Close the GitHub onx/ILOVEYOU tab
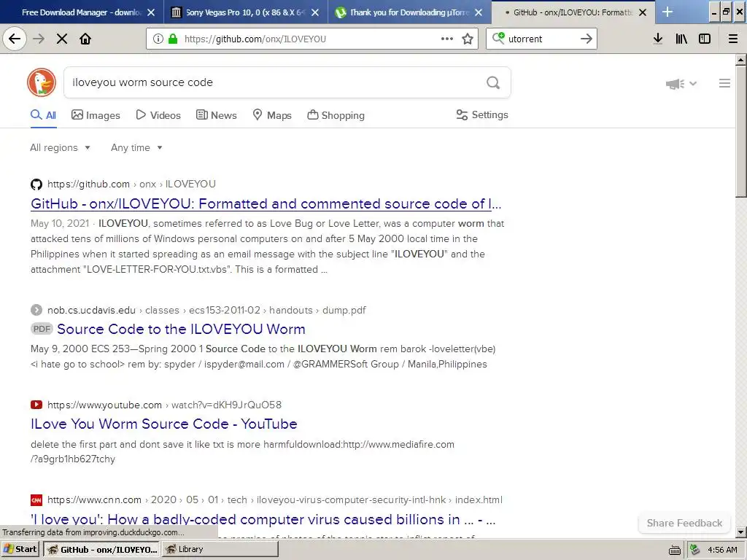 (643, 12)
